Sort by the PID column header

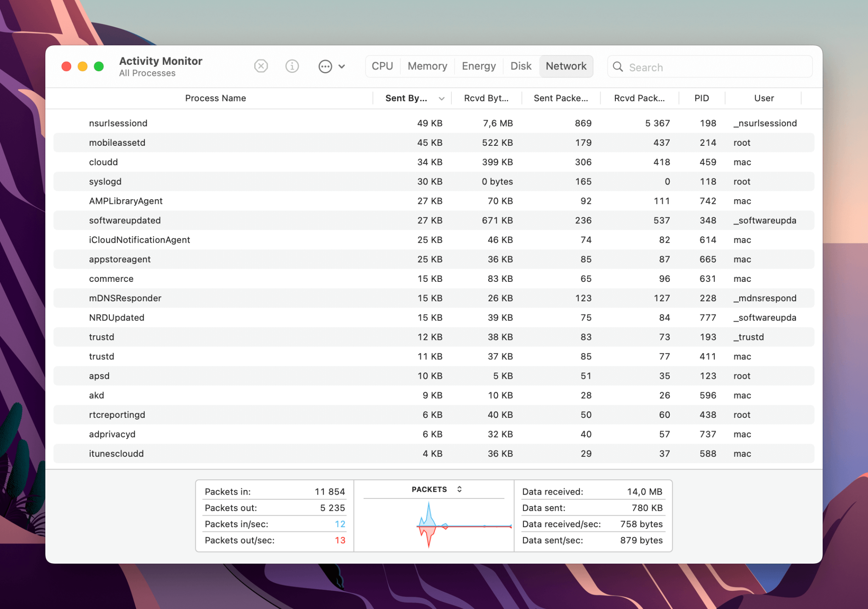click(701, 98)
